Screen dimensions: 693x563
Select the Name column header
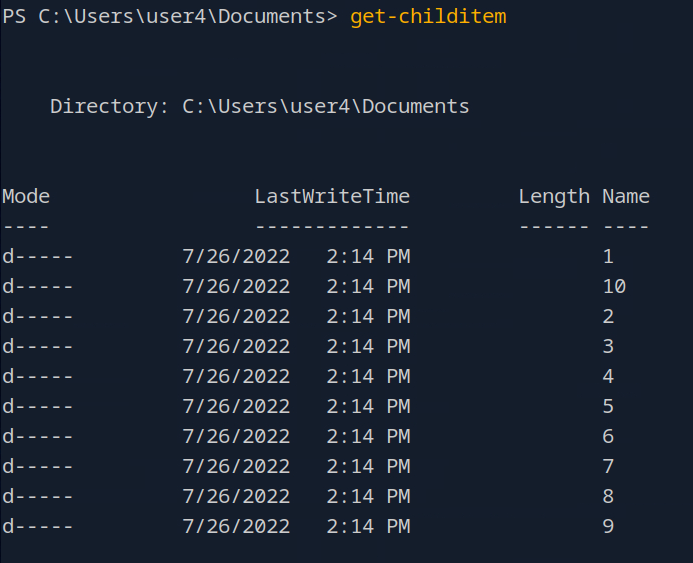626,196
